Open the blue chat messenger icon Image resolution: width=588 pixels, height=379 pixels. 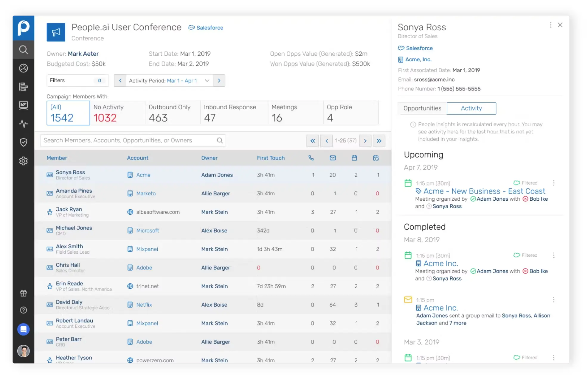click(x=23, y=329)
